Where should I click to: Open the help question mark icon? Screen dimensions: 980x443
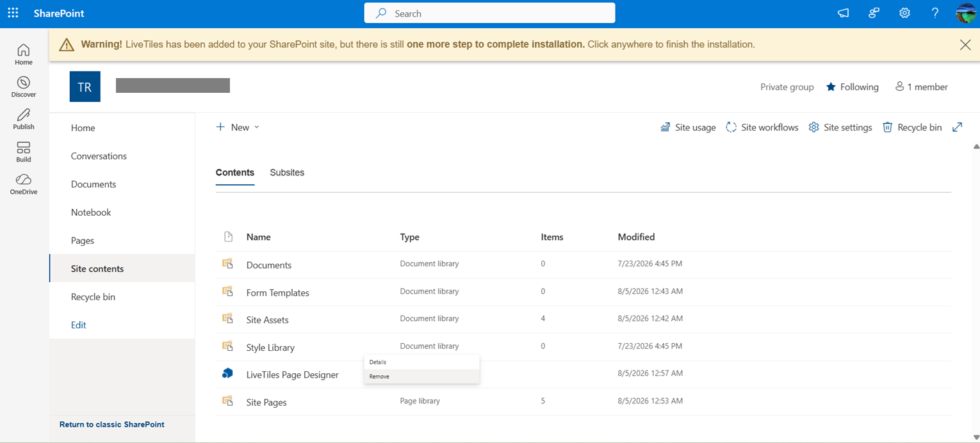click(935, 13)
